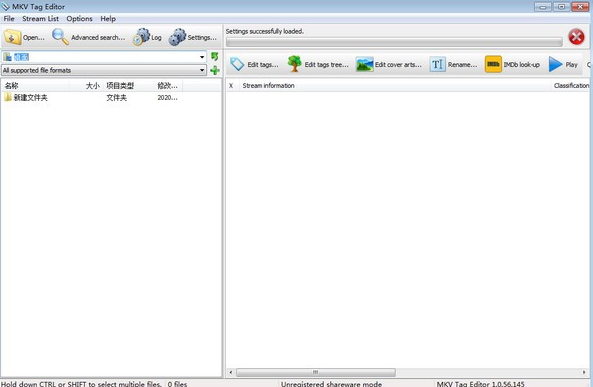Expand the folder path dropdown
Viewport: 593px width, 387px height.
[202, 57]
